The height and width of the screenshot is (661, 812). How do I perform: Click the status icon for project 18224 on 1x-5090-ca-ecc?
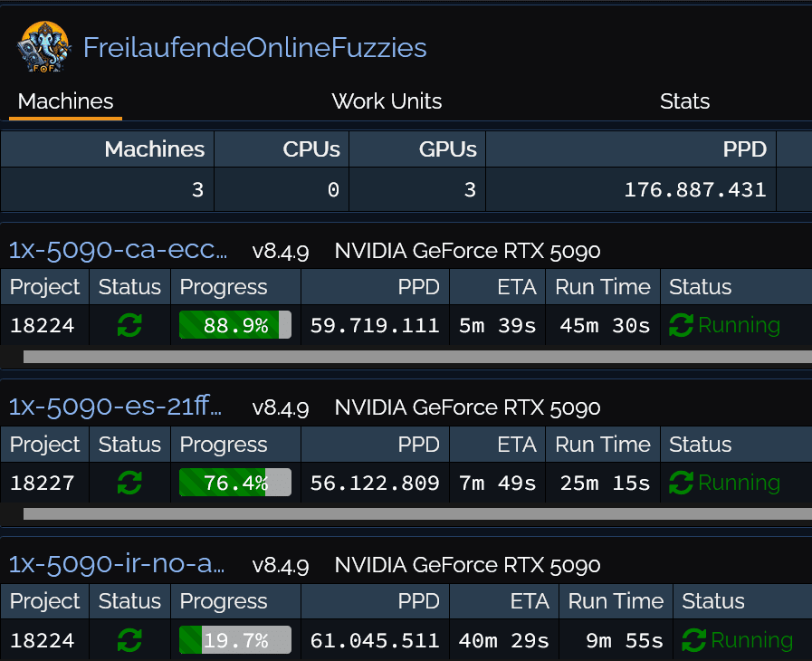pyautogui.click(x=129, y=326)
